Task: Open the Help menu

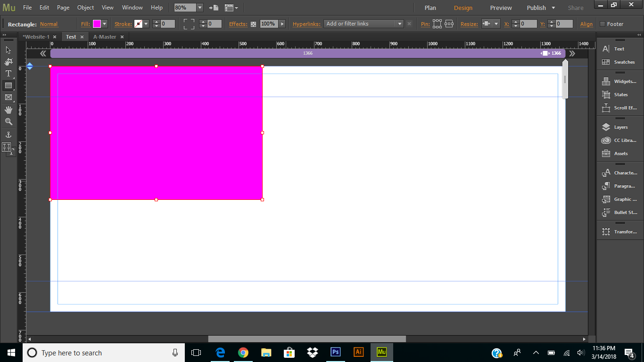Action: [x=157, y=8]
